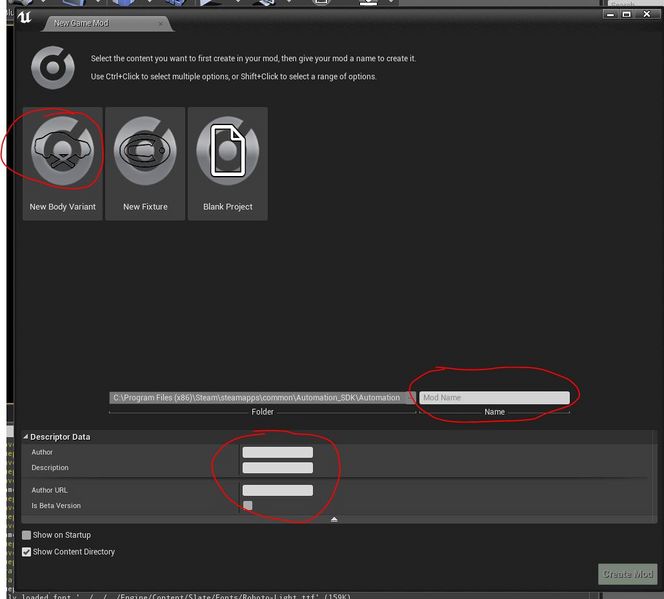Focus the Author text field
This screenshot has height=599, width=664.
click(x=277, y=452)
